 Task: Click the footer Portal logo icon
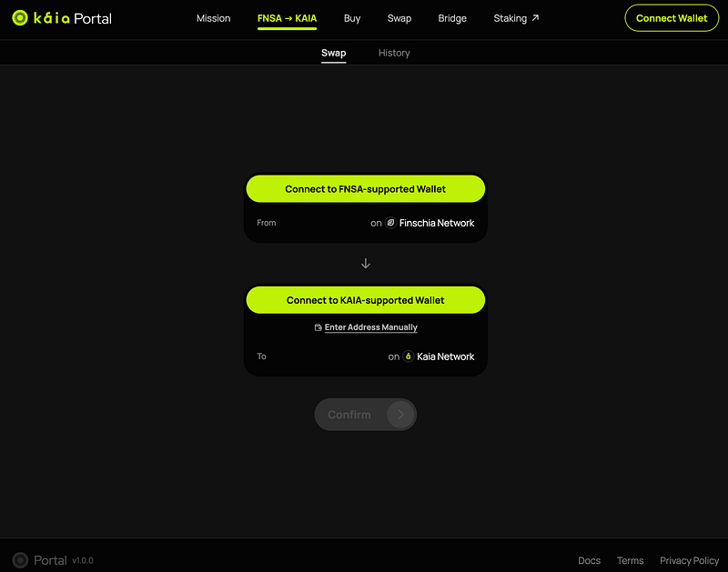click(20, 560)
